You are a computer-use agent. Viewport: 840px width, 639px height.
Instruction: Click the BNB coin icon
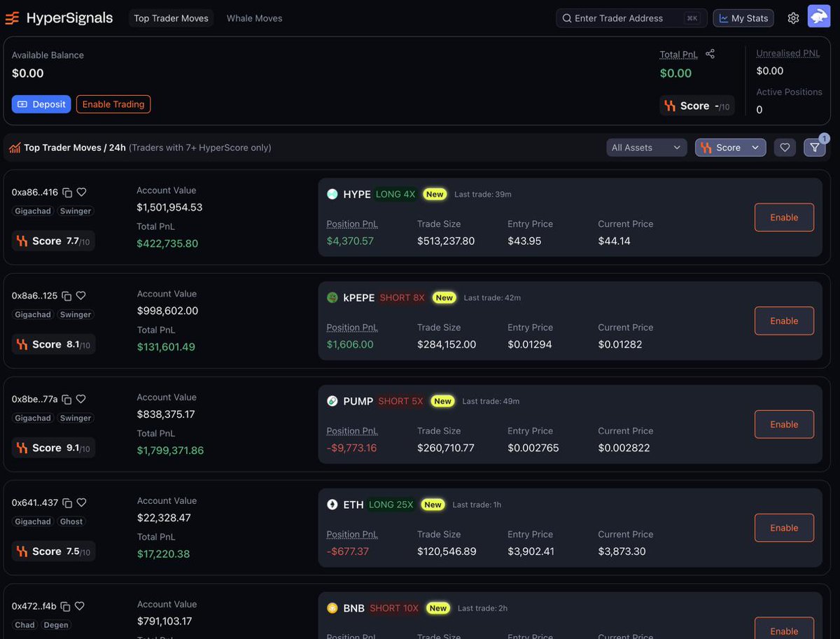[x=332, y=609]
